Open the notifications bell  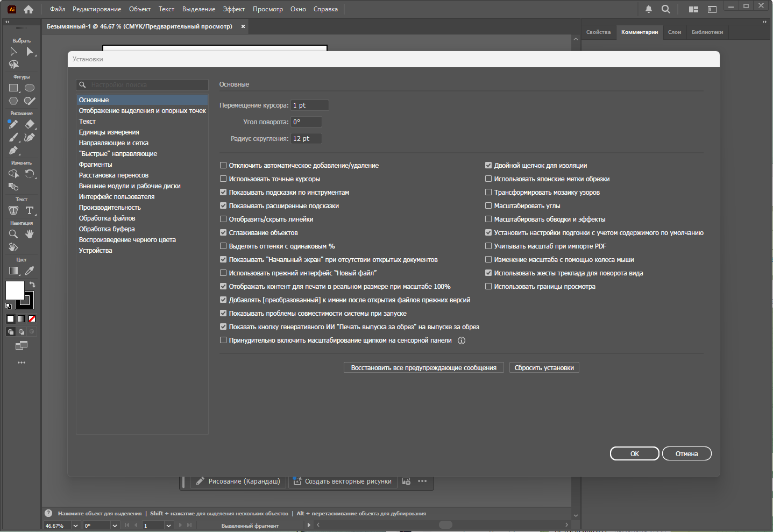coord(649,9)
